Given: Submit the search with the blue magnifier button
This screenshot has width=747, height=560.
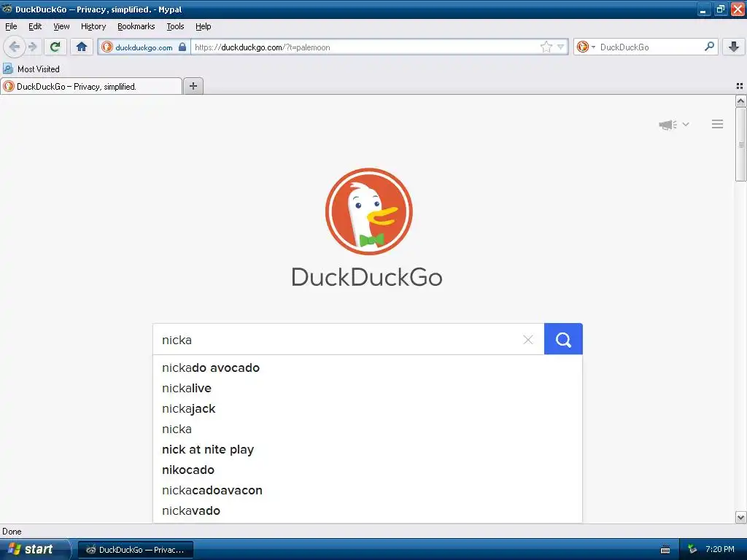Looking at the screenshot, I should pos(563,339).
